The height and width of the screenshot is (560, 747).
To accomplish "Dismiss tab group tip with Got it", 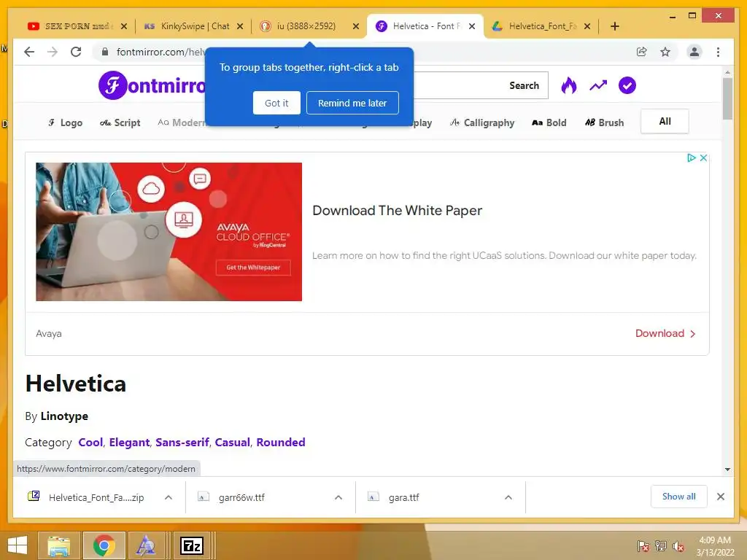I will [x=276, y=103].
